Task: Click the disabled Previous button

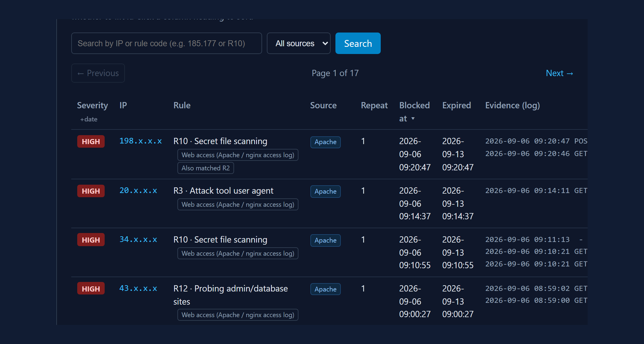Action: tap(98, 73)
